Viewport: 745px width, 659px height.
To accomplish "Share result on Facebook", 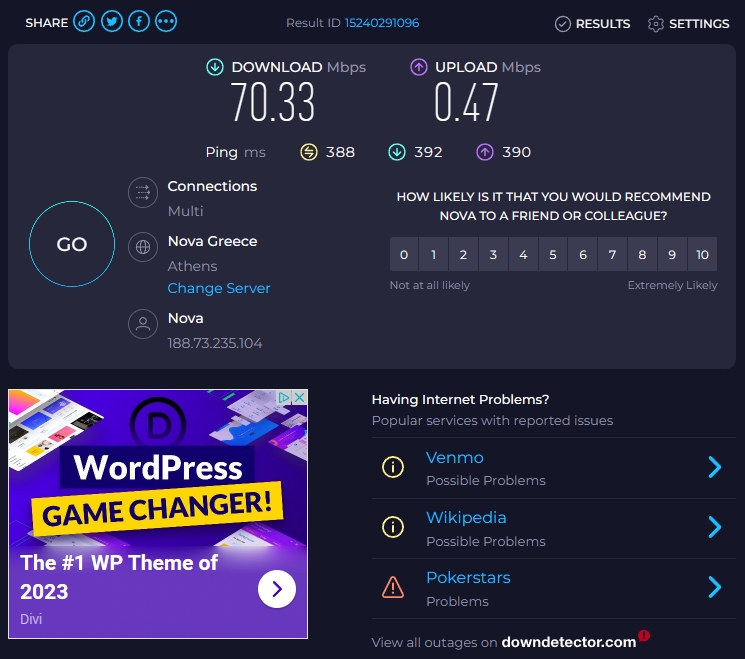I will pos(139,21).
